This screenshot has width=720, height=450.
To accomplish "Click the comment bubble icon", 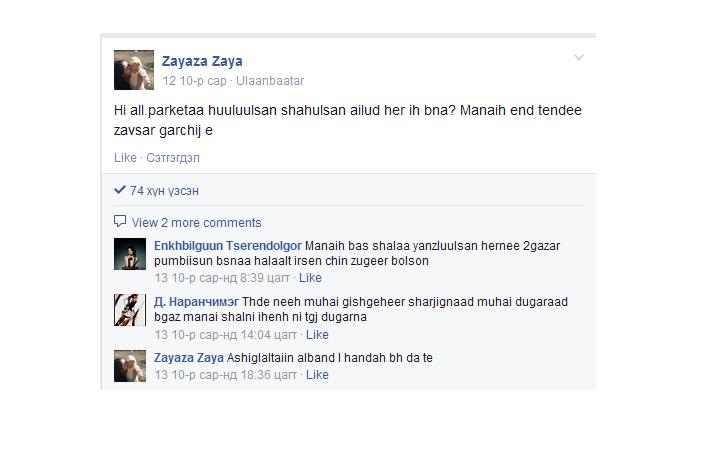I will tap(120, 221).
